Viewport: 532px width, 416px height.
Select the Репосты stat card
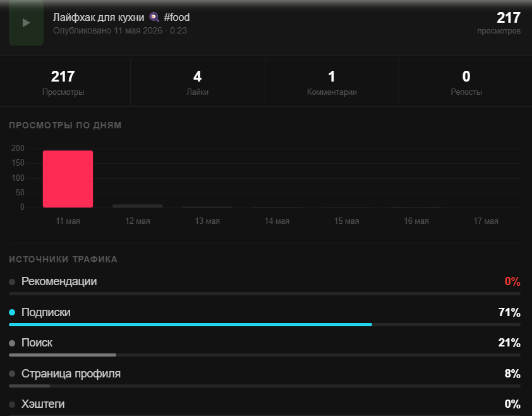[466, 83]
